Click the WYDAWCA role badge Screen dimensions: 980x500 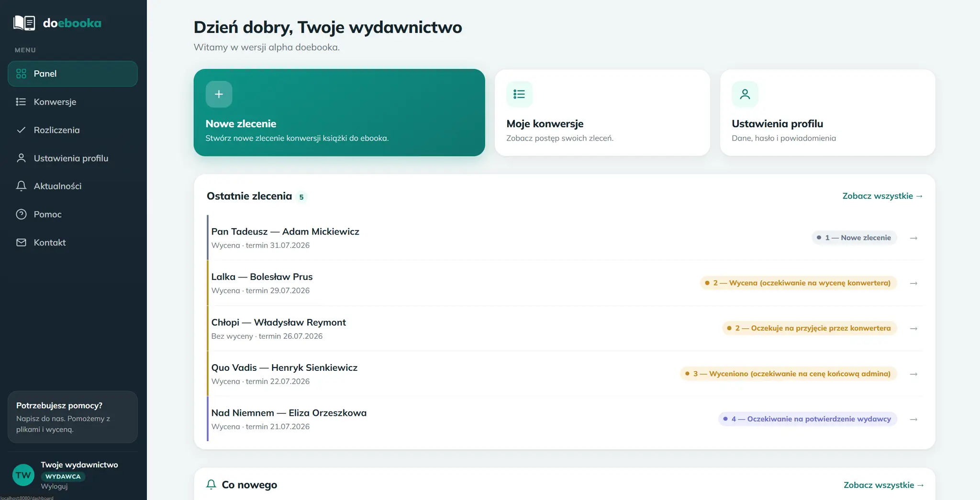point(63,477)
